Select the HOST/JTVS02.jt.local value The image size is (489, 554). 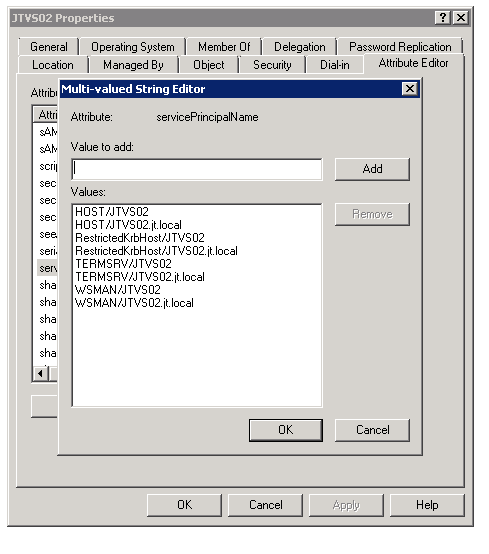(129, 225)
